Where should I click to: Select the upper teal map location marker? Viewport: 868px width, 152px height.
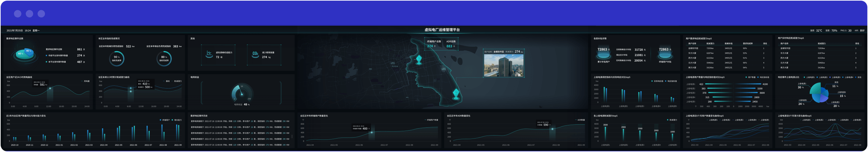(419, 60)
